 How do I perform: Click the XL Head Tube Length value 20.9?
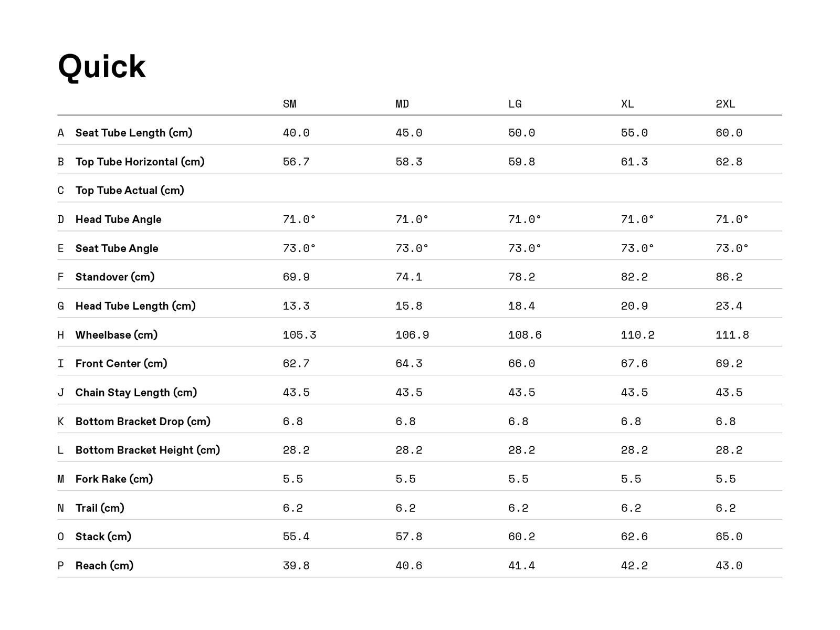(634, 306)
